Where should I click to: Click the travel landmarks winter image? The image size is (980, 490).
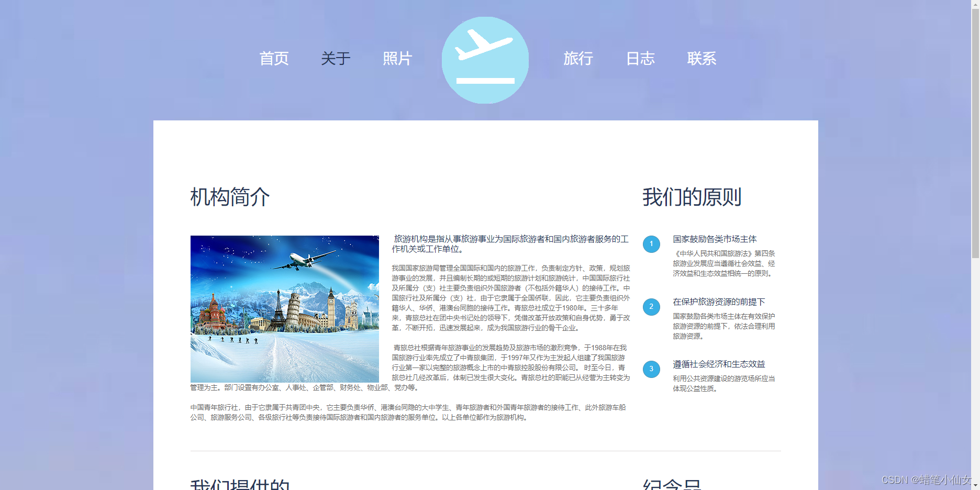tap(284, 309)
